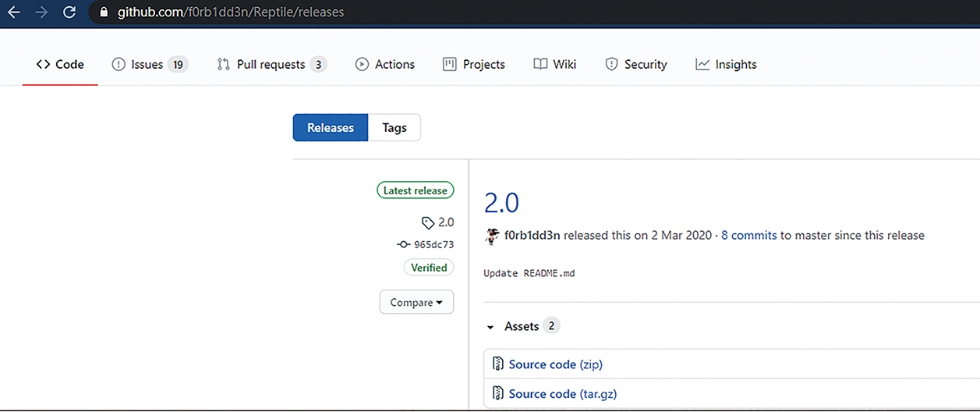Viewport: 980px width, 412px height.
Task: Download Source code (zip)
Action: click(x=555, y=364)
